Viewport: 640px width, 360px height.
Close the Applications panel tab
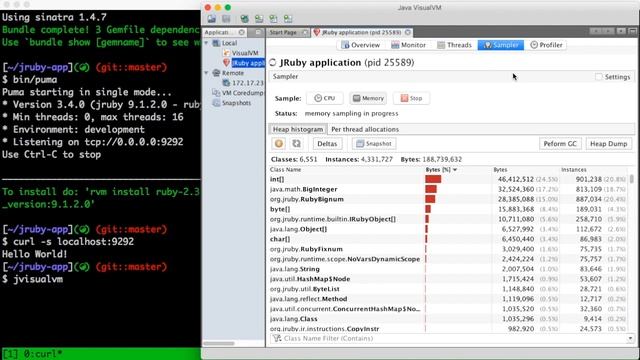(x=242, y=32)
